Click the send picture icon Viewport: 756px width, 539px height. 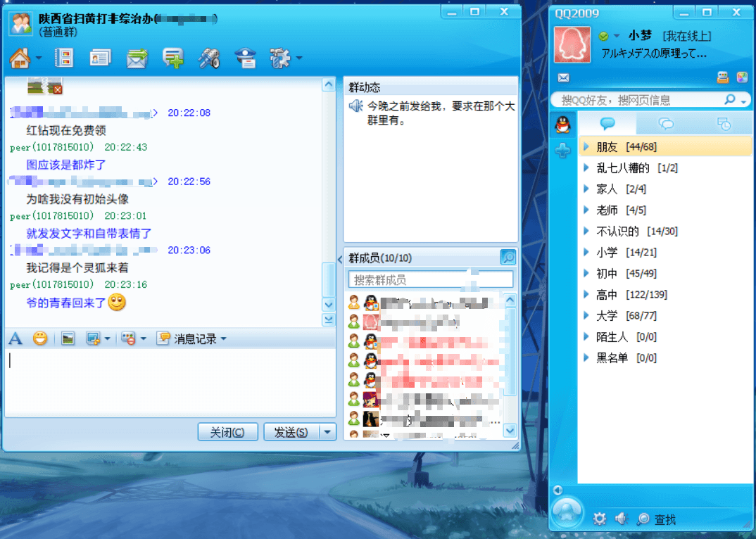point(68,339)
